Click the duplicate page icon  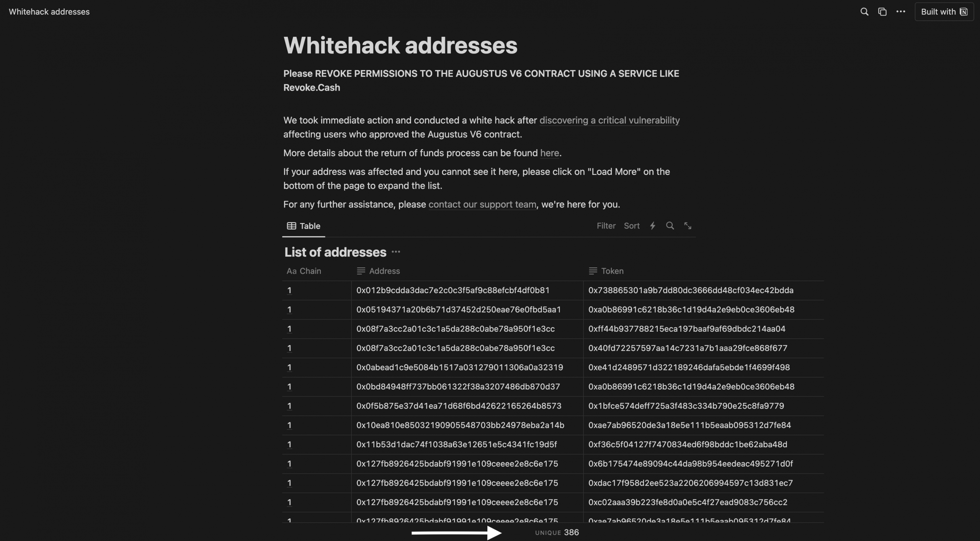coord(882,12)
